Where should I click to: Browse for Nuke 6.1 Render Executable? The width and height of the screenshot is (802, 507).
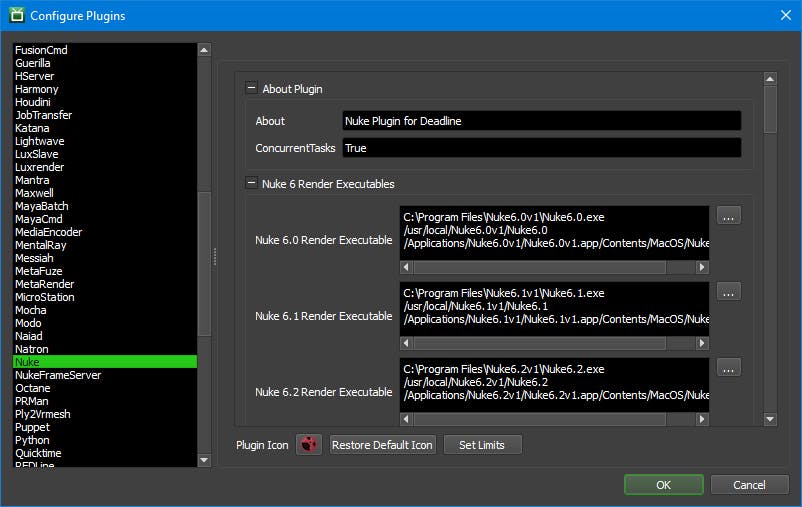(x=728, y=292)
